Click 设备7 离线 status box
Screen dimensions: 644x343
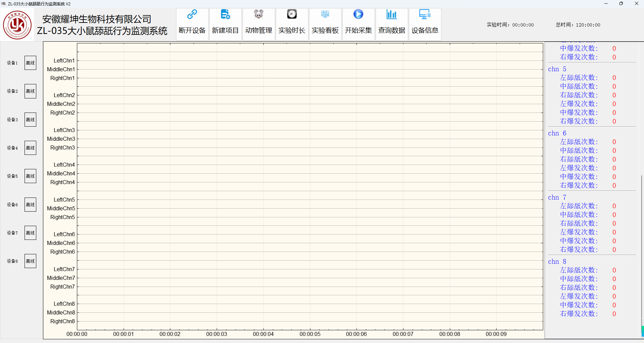click(x=30, y=233)
